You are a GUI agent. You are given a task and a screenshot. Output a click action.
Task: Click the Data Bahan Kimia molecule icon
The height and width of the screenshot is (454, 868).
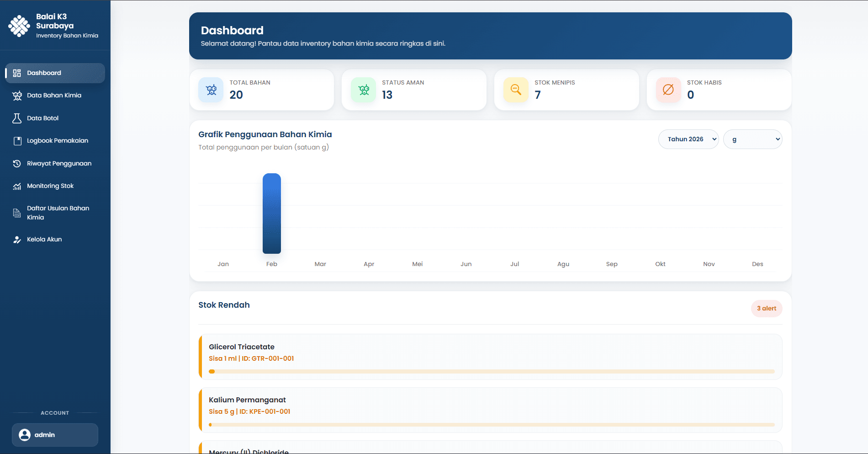17,96
